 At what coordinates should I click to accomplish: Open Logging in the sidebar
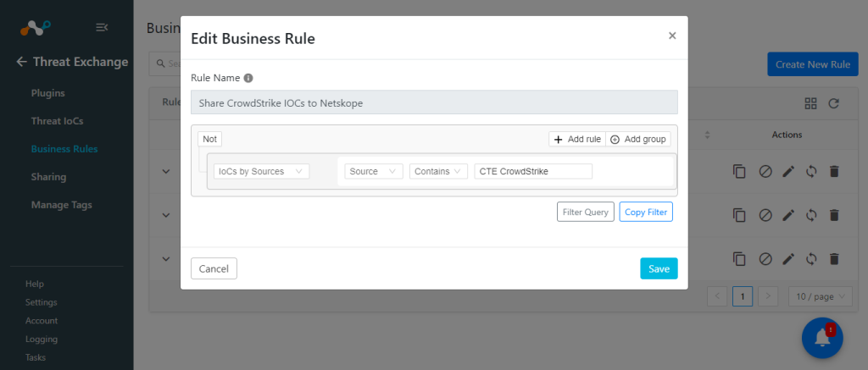click(x=42, y=339)
